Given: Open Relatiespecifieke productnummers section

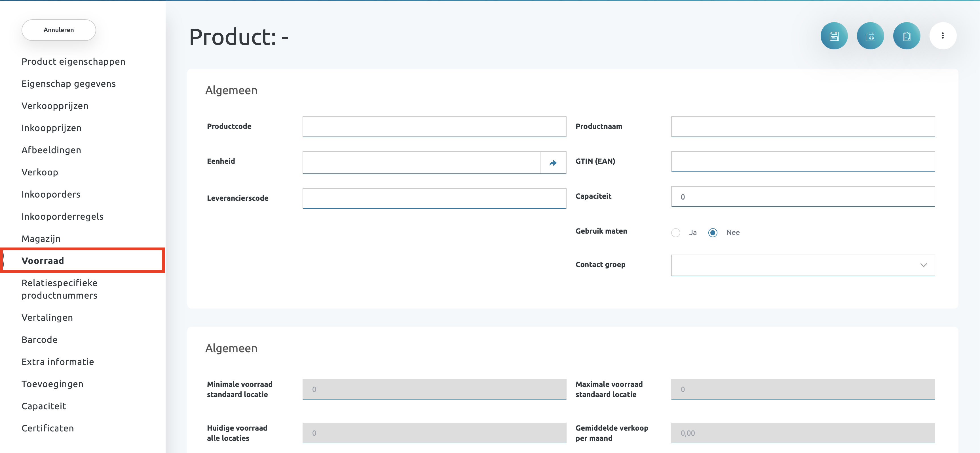Looking at the screenshot, I should click(x=60, y=289).
